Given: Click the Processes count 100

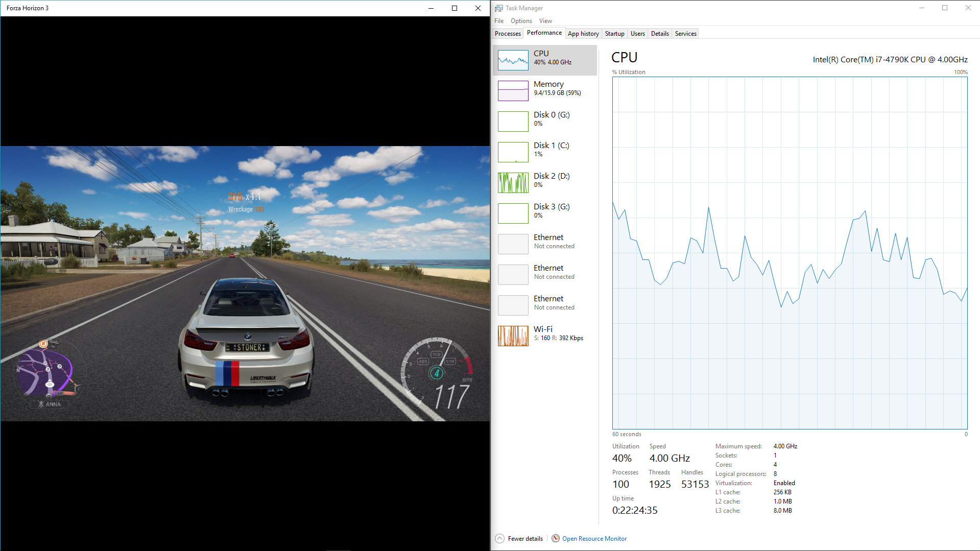Looking at the screenshot, I should (x=621, y=485).
